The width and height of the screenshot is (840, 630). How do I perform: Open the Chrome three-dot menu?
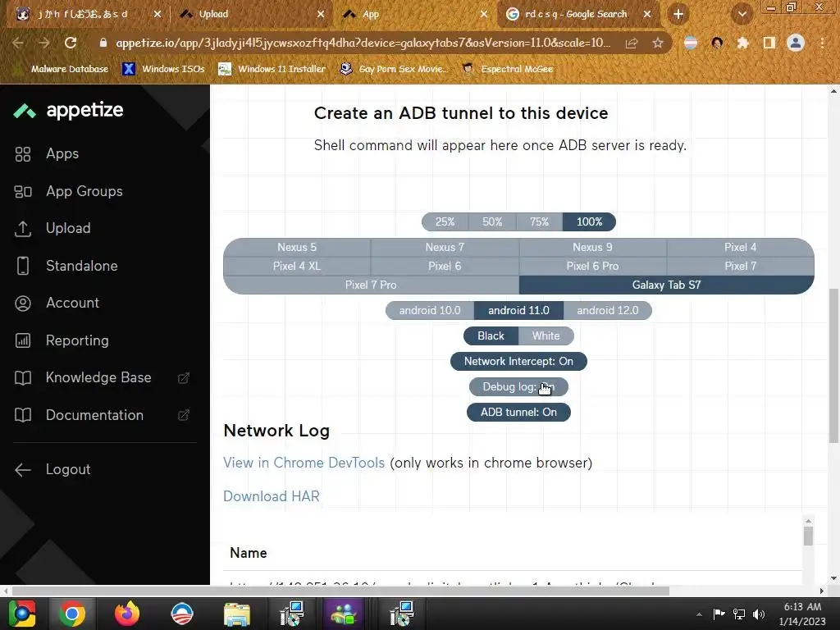point(822,43)
